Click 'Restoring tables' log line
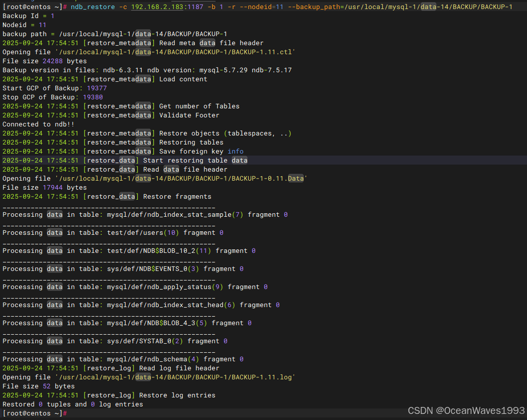527x420 pixels. 113,143
